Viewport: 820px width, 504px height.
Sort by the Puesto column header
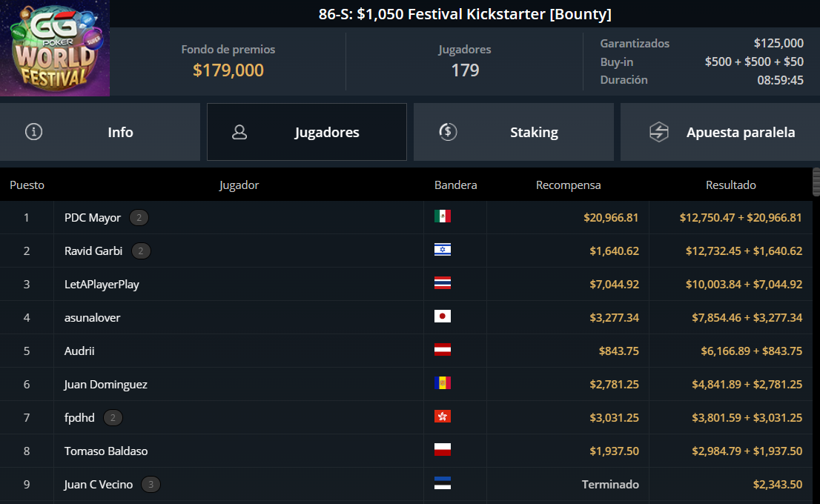tap(27, 185)
